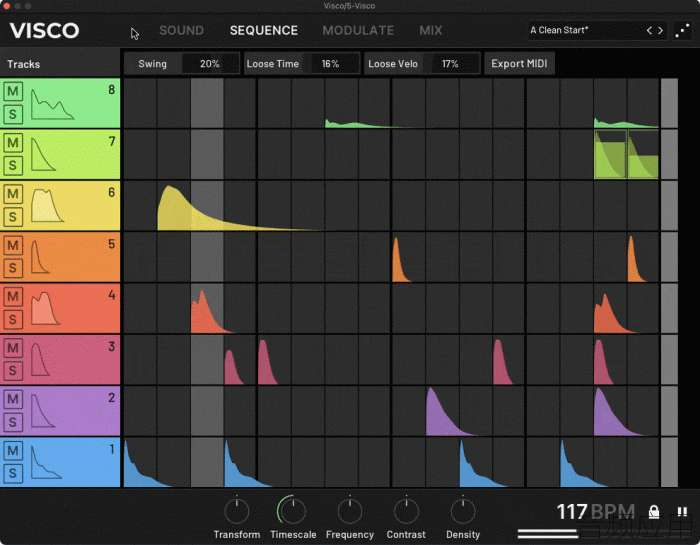
Task: Solo track 7
Action: (x=13, y=166)
